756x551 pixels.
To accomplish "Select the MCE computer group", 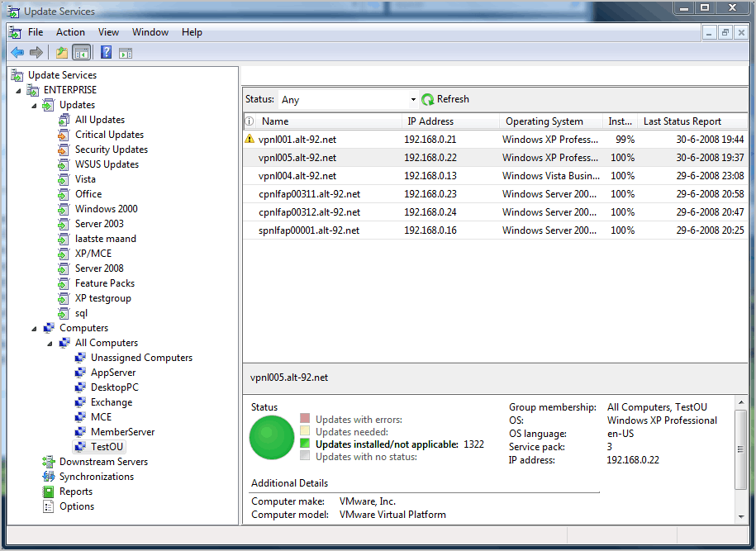I will pos(101,417).
